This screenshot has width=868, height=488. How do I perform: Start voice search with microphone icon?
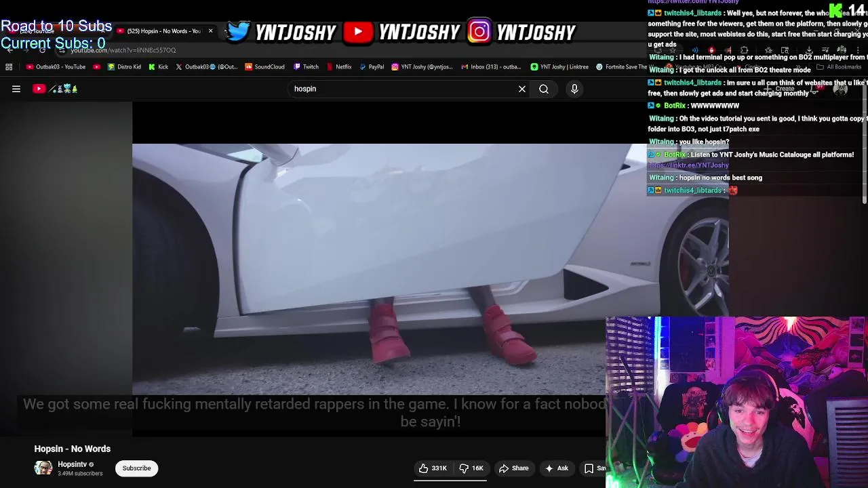tap(574, 89)
